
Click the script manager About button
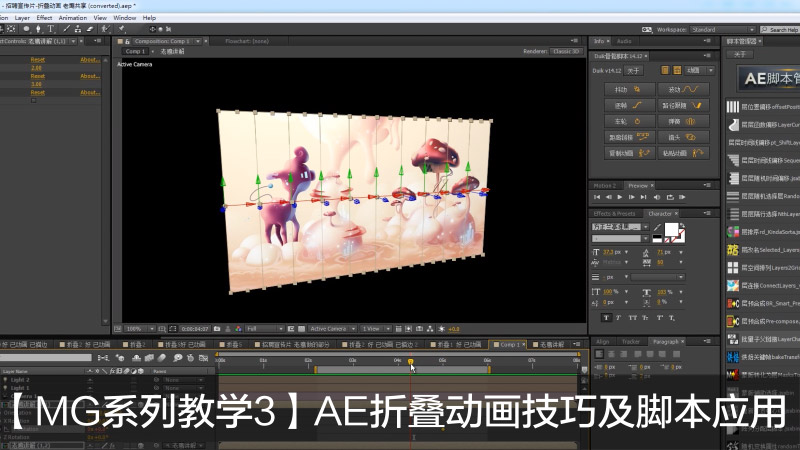click(x=740, y=55)
